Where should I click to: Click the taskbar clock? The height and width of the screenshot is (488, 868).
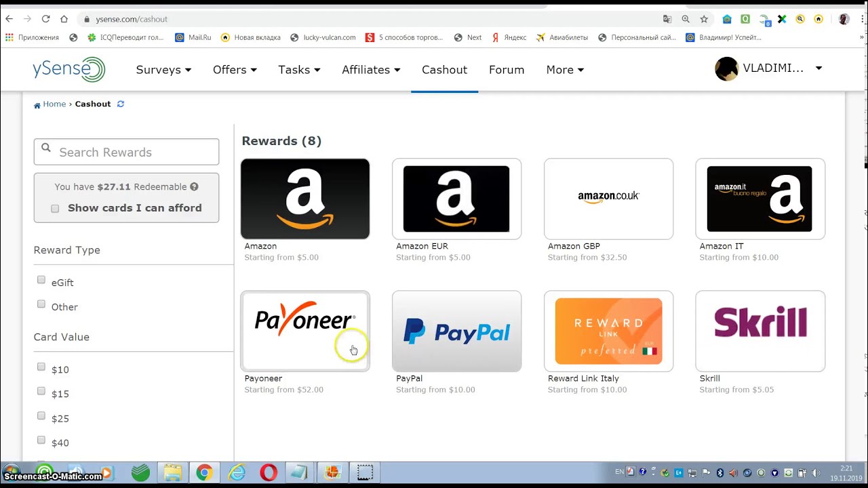coord(846,473)
